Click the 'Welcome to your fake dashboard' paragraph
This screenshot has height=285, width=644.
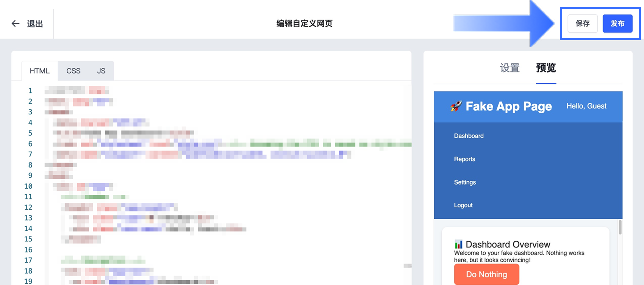519,257
